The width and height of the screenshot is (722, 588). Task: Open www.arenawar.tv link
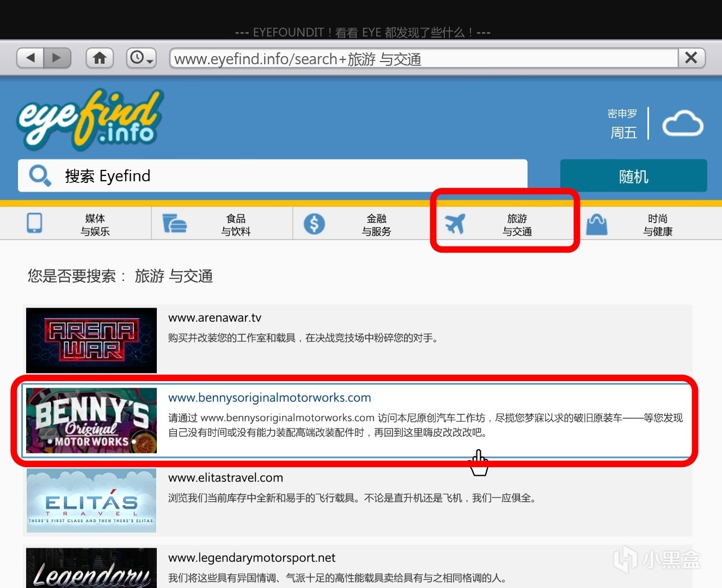[x=215, y=318]
